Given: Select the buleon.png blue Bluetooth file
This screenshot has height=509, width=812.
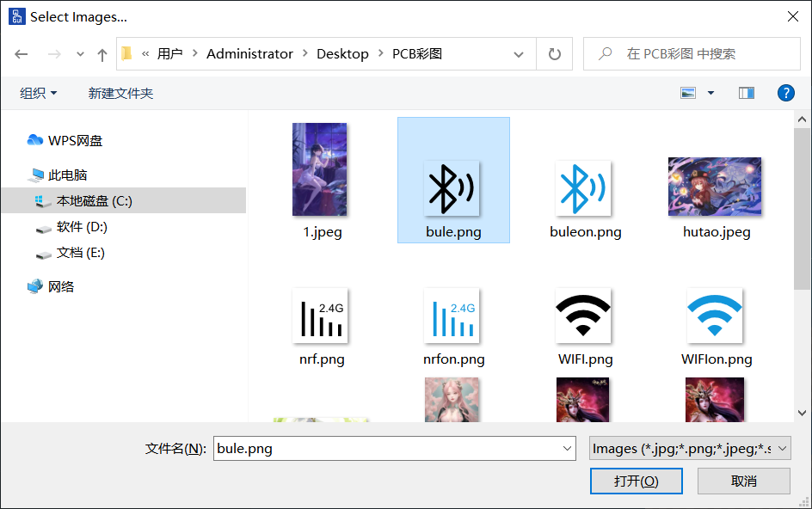Looking at the screenshot, I should click(583, 188).
